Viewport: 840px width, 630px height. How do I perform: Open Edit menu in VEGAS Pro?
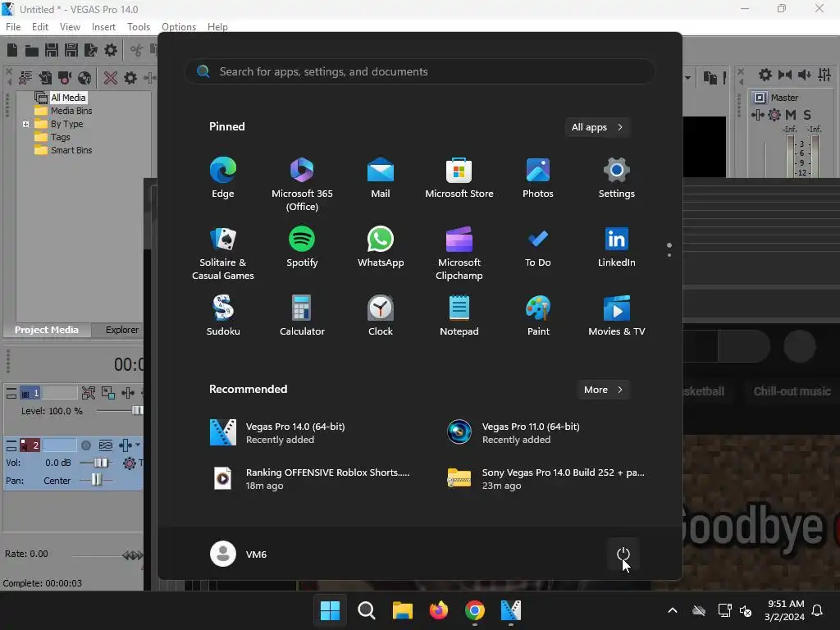pyautogui.click(x=40, y=27)
